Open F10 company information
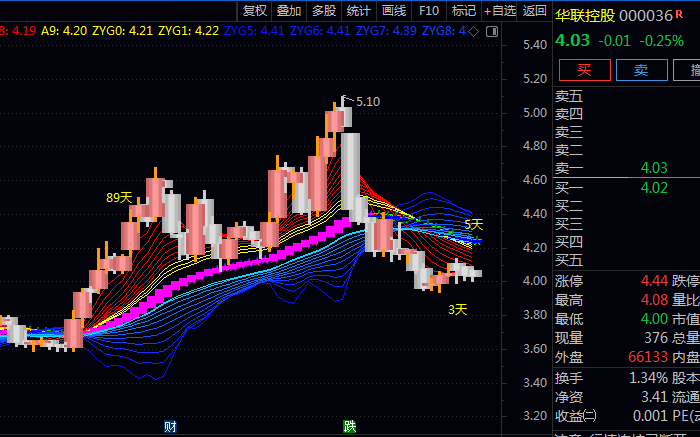700x437 pixels. pyautogui.click(x=429, y=11)
